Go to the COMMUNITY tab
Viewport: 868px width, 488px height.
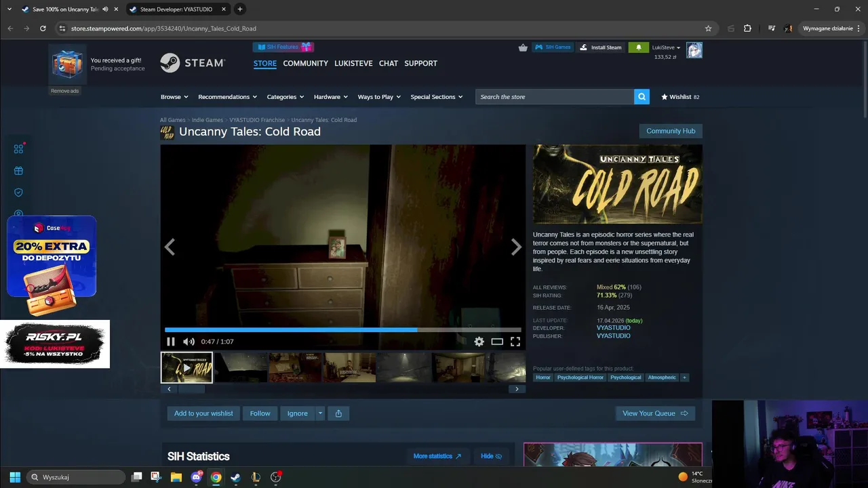coord(305,63)
